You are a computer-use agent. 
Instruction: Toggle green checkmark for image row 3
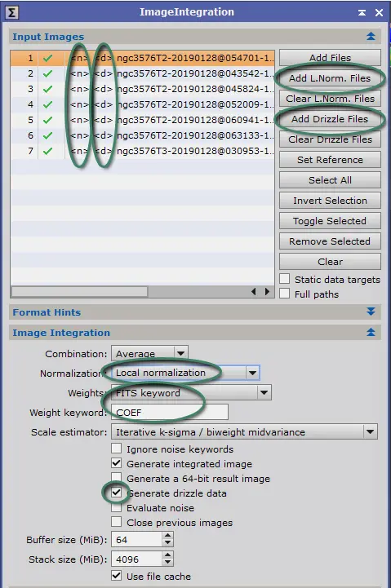point(47,89)
